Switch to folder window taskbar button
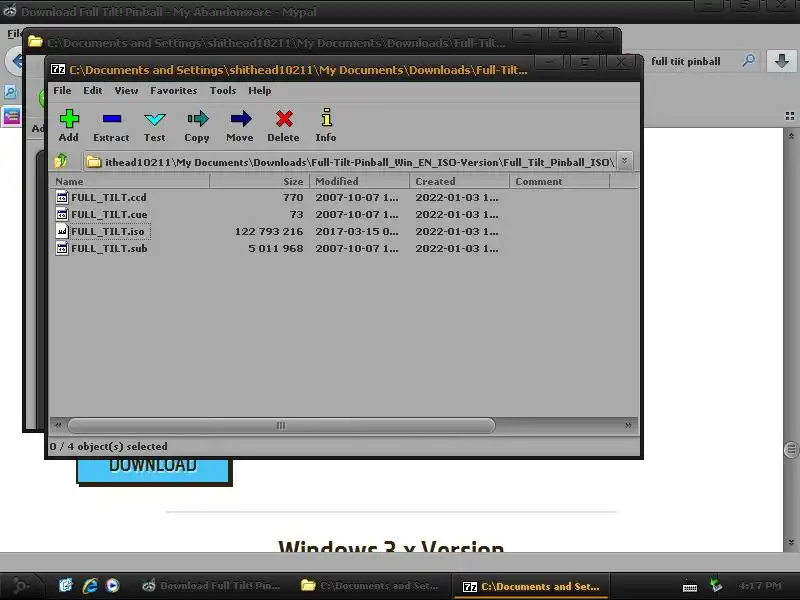The width and height of the screenshot is (800, 600). (370, 586)
